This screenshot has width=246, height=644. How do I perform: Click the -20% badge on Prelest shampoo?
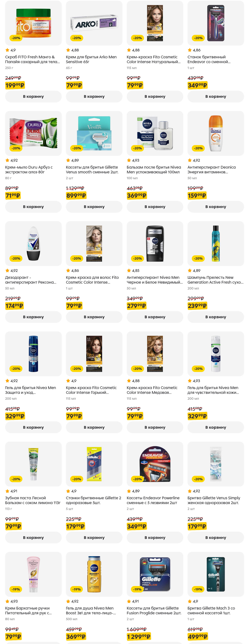click(199, 259)
